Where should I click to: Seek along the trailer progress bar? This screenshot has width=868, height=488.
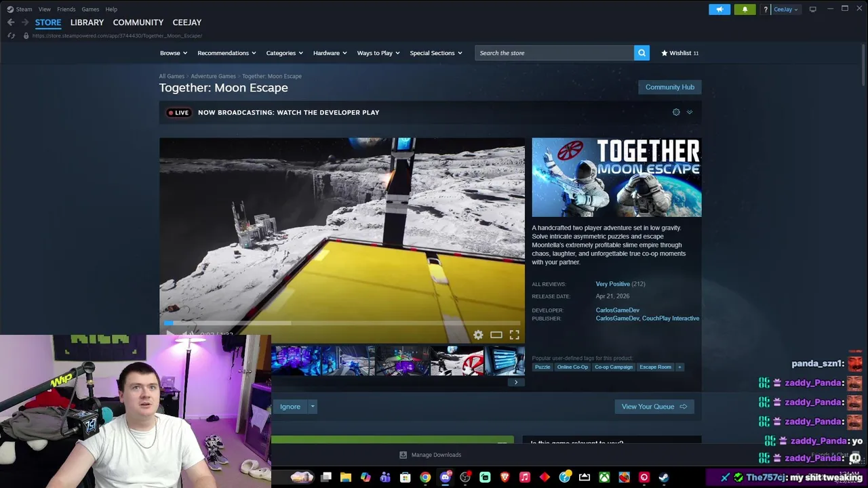click(342, 323)
